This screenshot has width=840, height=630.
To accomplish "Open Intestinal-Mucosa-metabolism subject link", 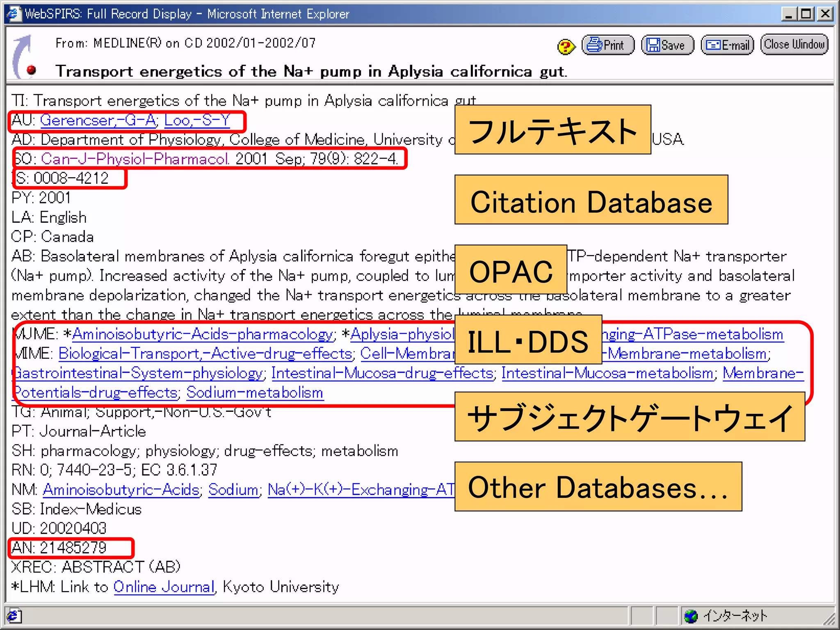I will (x=607, y=373).
